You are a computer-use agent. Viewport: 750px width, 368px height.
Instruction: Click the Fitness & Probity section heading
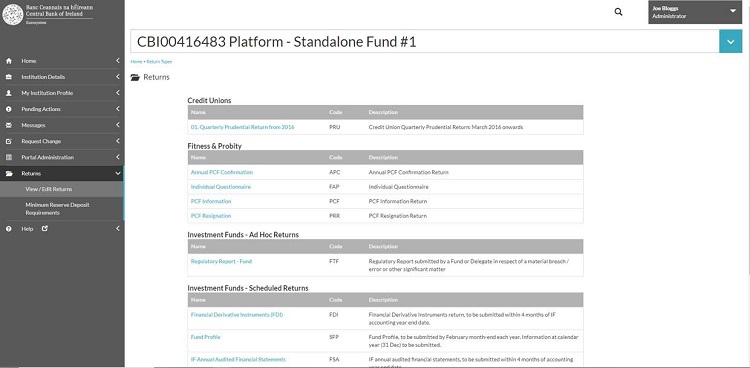(x=214, y=146)
